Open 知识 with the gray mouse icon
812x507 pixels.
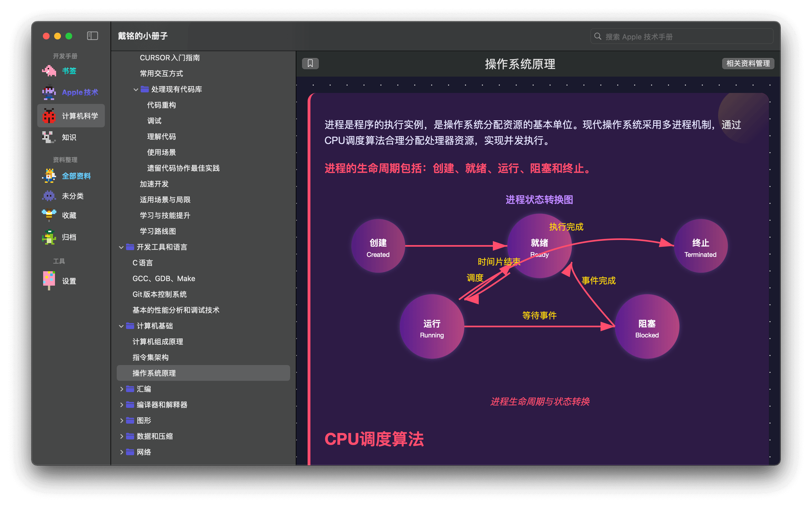pyautogui.click(x=49, y=137)
